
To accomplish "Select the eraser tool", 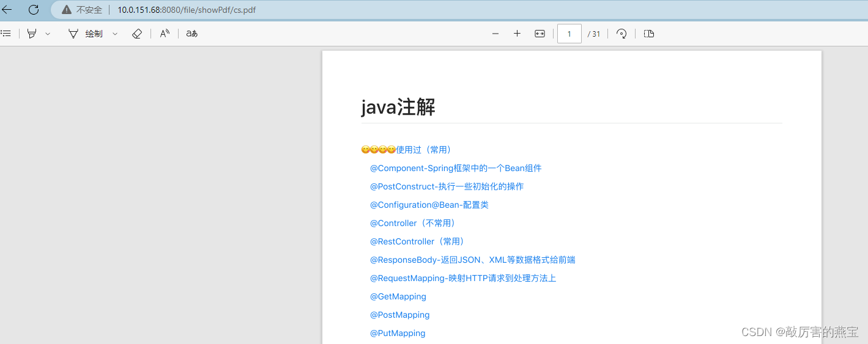I will (137, 34).
